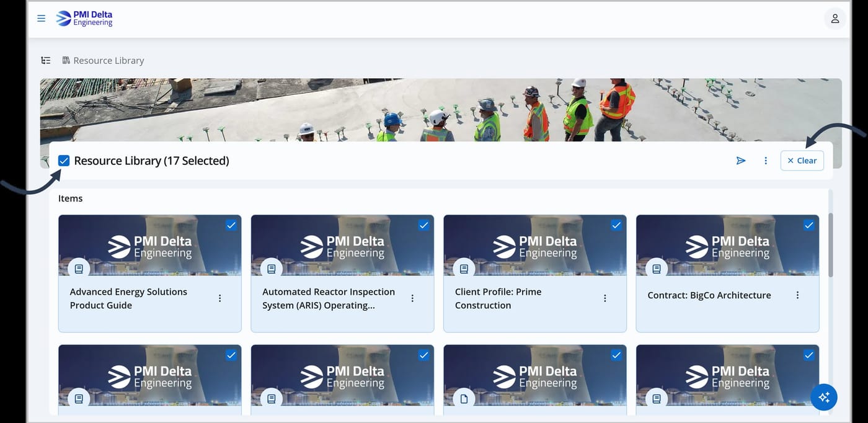This screenshot has width=868, height=423.
Task: Open the hamburger navigation menu
Action: click(x=42, y=19)
